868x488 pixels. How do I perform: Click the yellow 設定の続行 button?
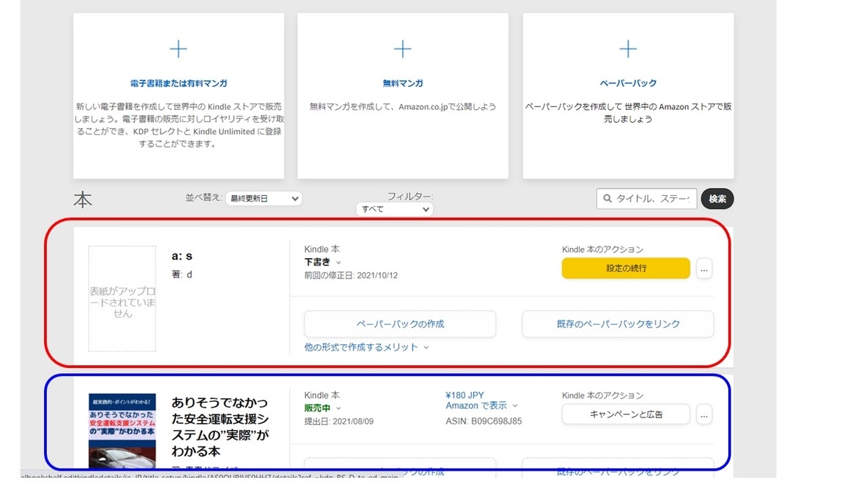(x=626, y=268)
